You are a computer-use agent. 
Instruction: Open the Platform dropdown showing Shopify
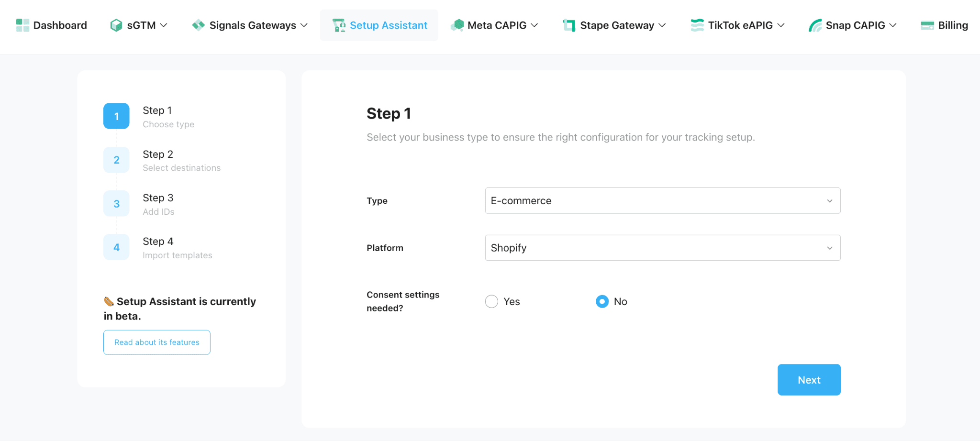[663, 248]
